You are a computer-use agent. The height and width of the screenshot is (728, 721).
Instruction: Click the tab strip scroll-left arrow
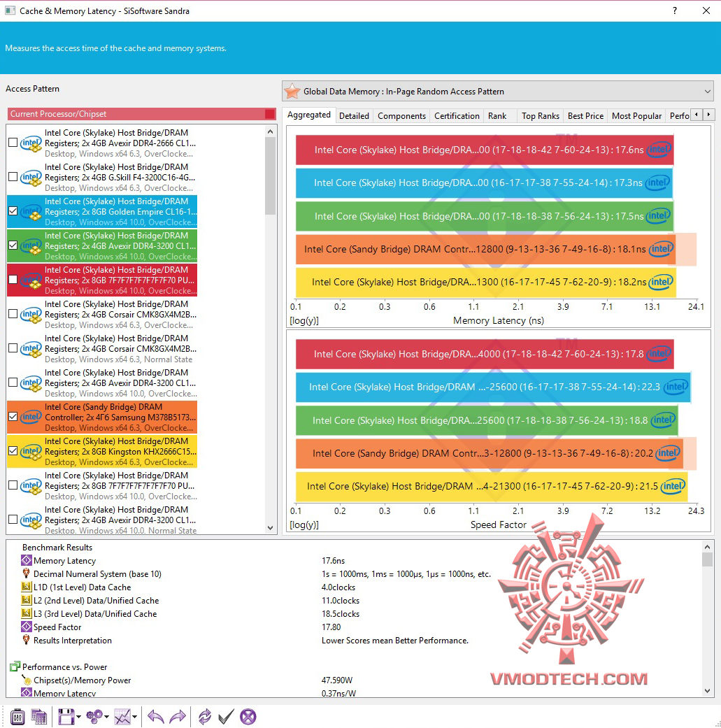(697, 114)
